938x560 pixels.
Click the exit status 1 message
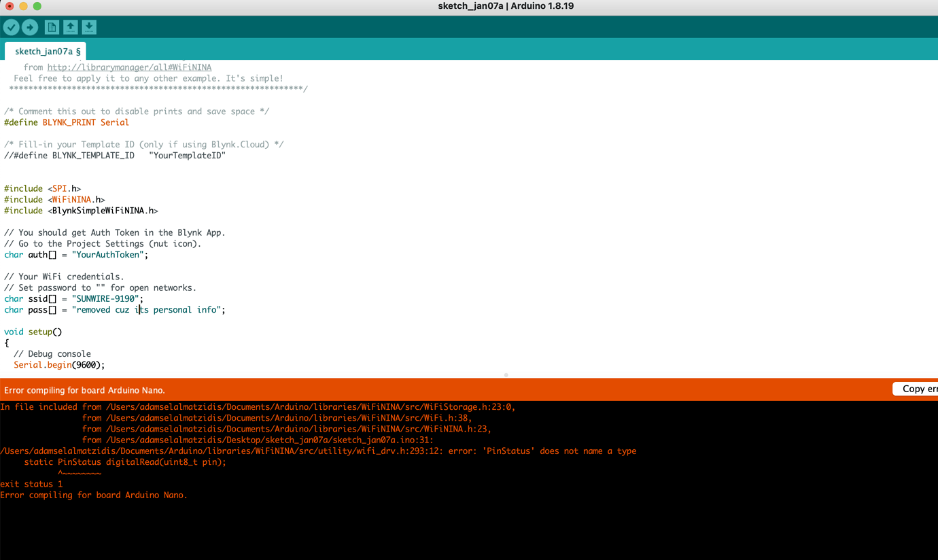point(30,484)
